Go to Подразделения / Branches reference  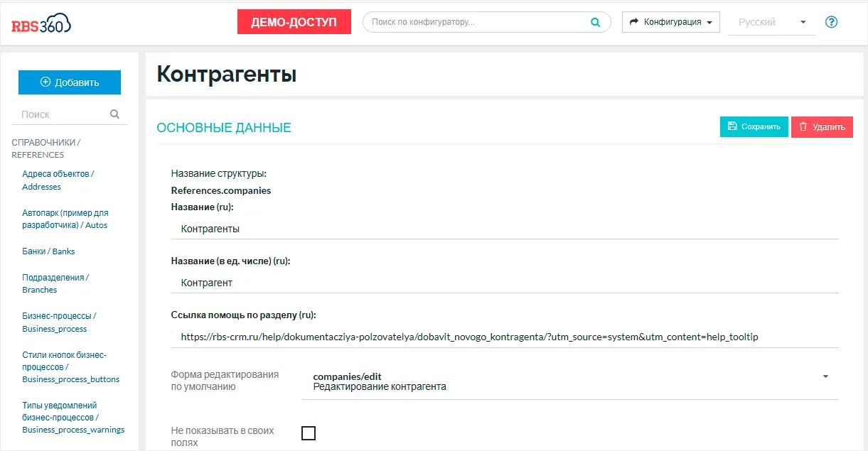pos(55,283)
